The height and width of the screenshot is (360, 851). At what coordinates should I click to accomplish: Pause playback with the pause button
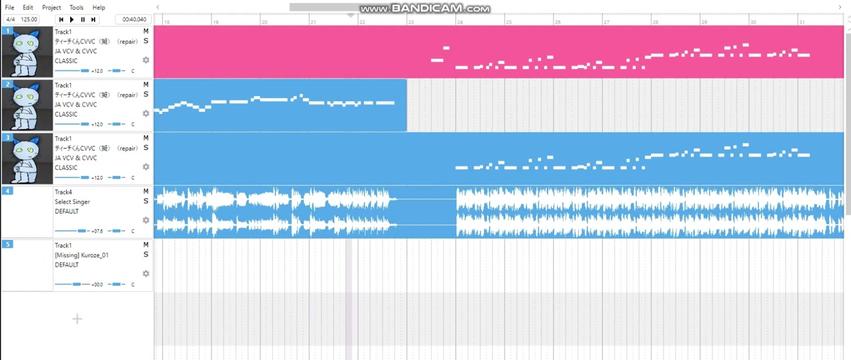(x=82, y=20)
